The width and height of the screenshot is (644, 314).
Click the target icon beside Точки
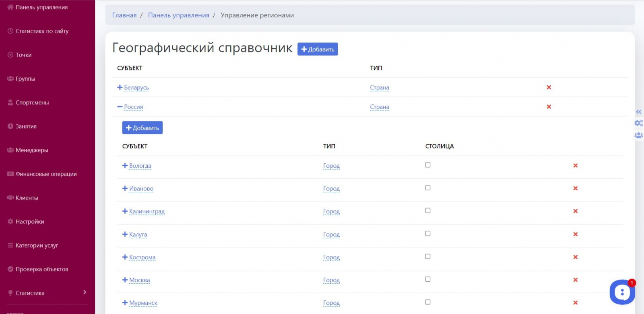[10, 55]
